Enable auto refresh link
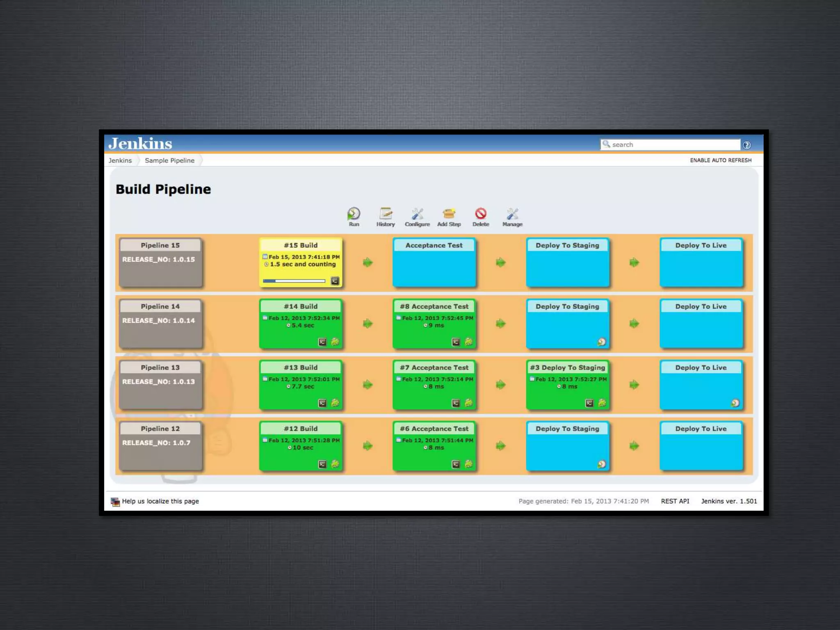The image size is (840, 630). pos(721,160)
